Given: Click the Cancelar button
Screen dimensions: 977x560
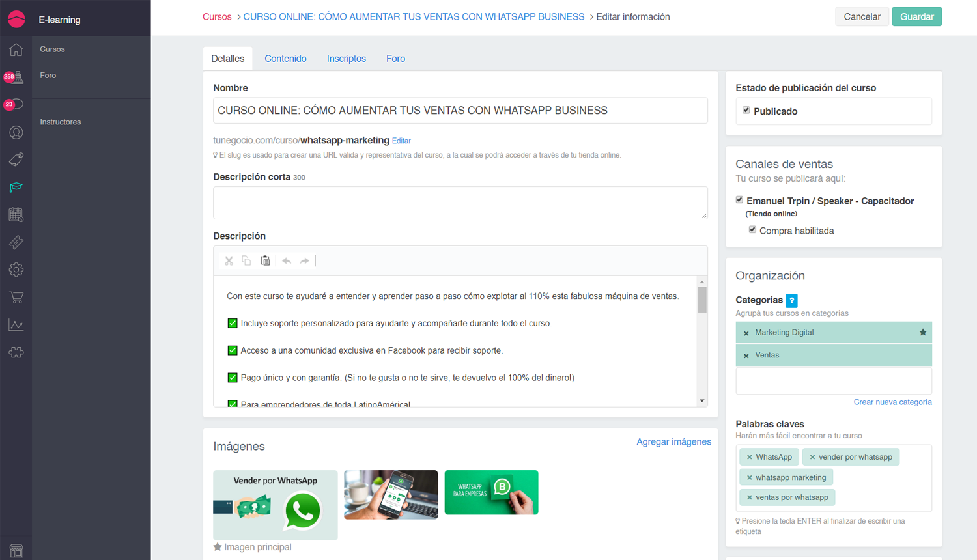Looking at the screenshot, I should pos(862,16).
